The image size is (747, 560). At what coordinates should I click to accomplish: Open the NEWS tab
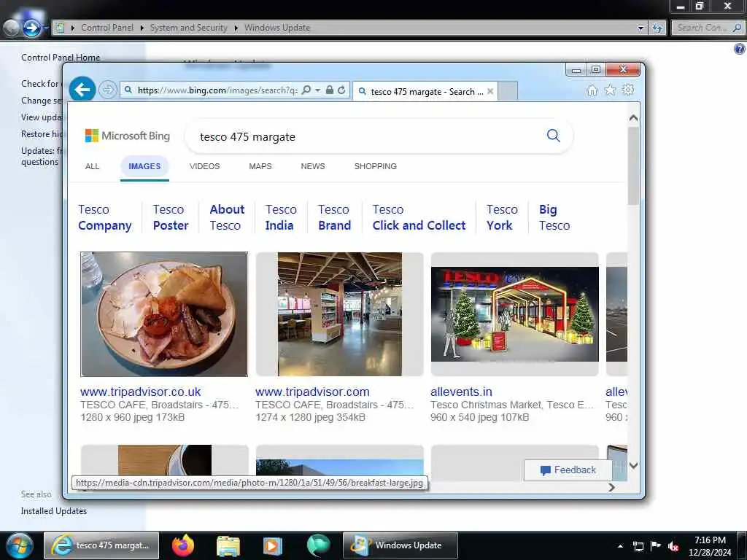312,166
